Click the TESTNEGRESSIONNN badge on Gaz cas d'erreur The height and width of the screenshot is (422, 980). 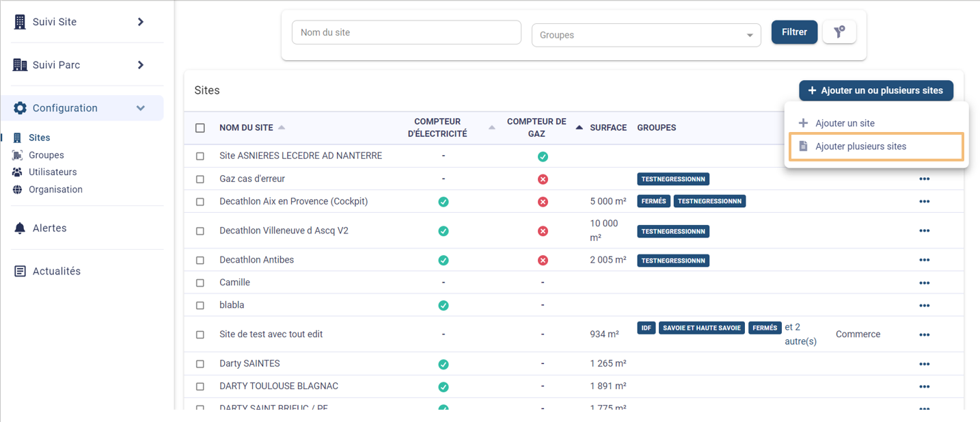point(673,179)
